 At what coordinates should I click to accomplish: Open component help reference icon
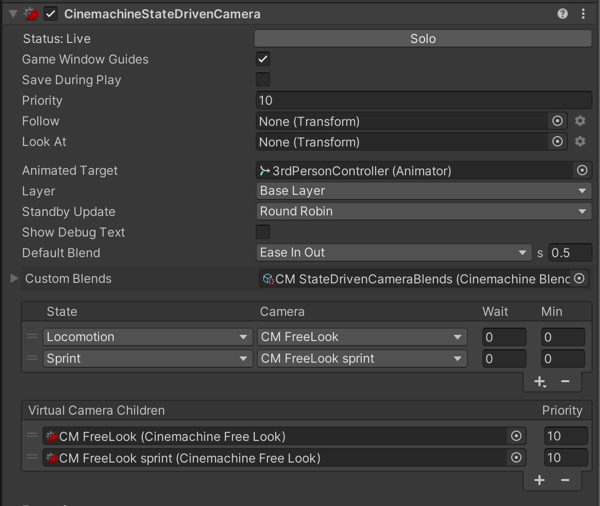(x=563, y=14)
